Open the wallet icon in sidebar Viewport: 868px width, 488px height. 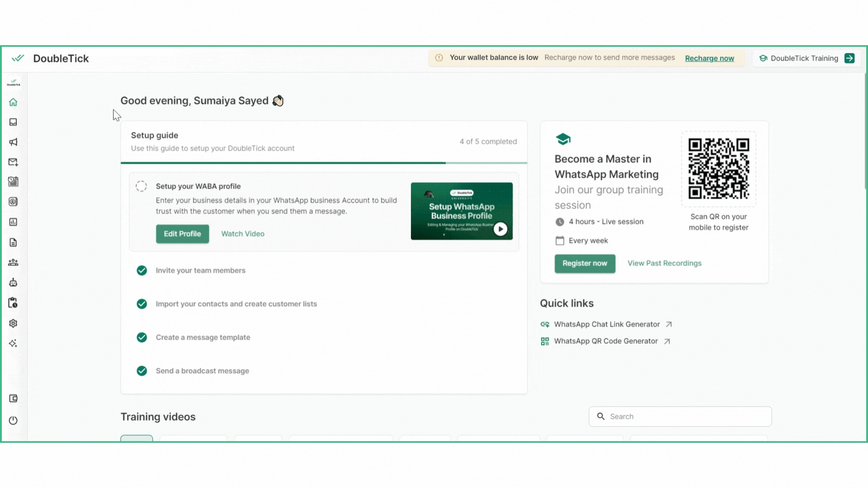pos(13,398)
